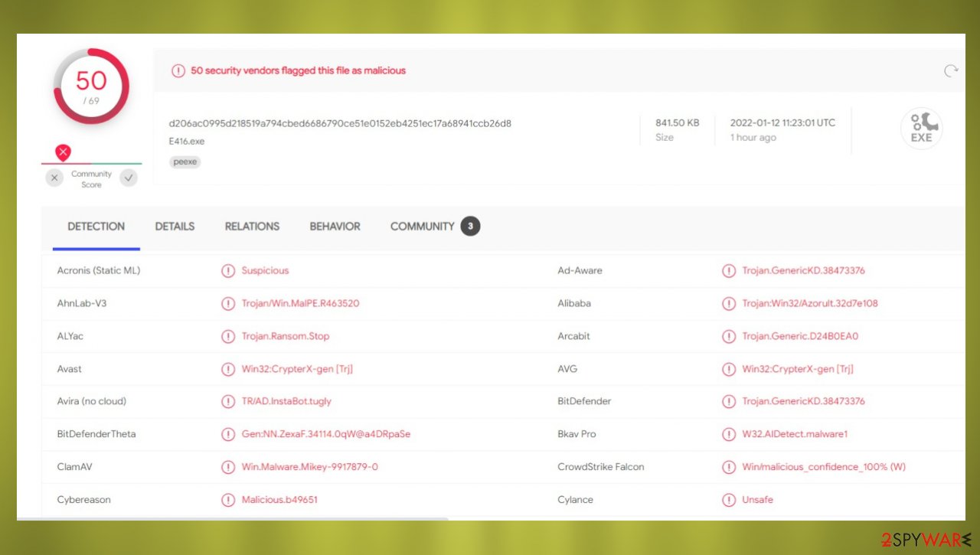Click the Cybereason vendor name
The height and width of the screenshot is (555, 980).
(84, 500)
